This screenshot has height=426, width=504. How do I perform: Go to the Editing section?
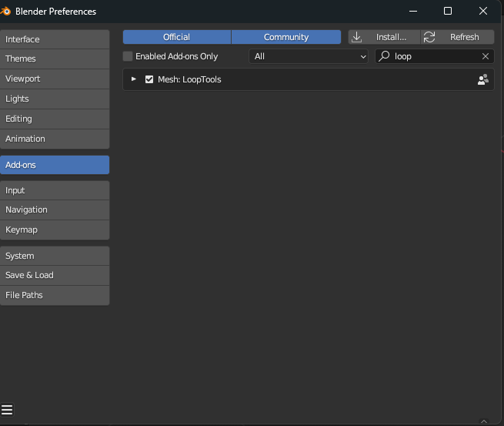click(x=55, y=119)
